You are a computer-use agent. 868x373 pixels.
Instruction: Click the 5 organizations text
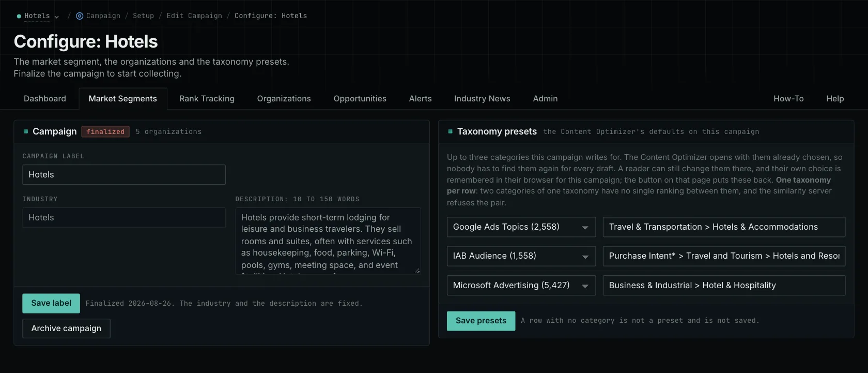[168, 132]
